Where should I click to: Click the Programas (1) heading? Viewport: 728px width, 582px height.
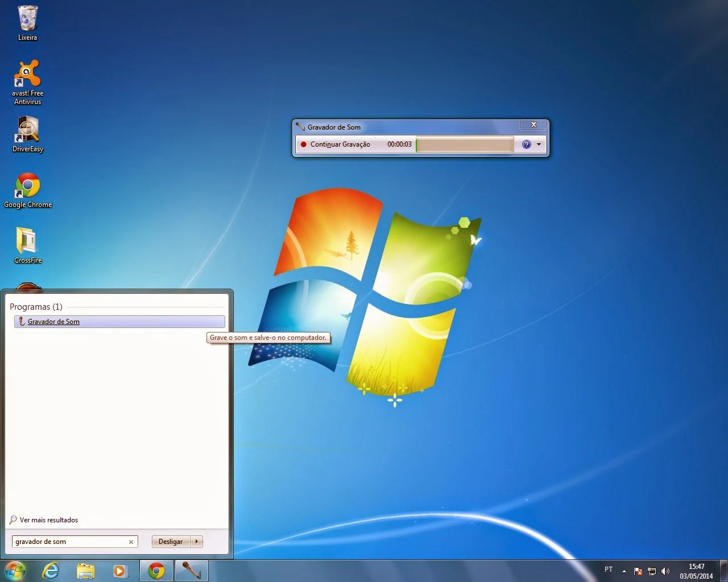click(36, 307)
